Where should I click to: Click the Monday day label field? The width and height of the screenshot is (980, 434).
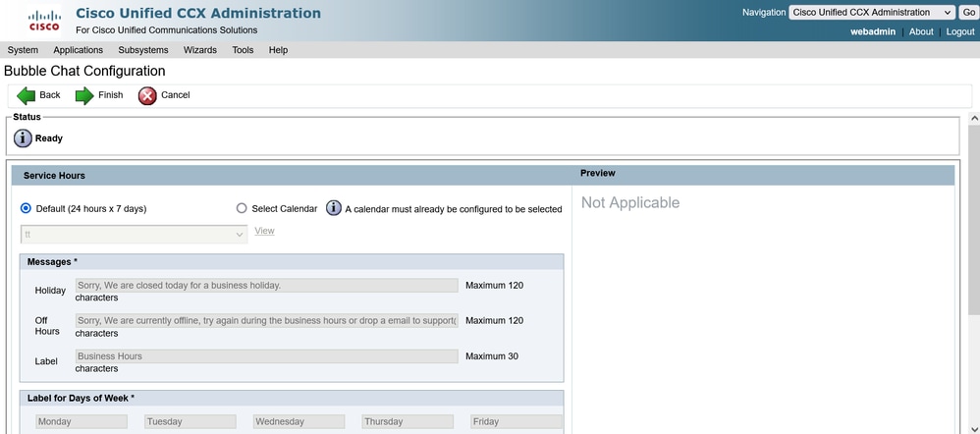click(x=82, y=422)
